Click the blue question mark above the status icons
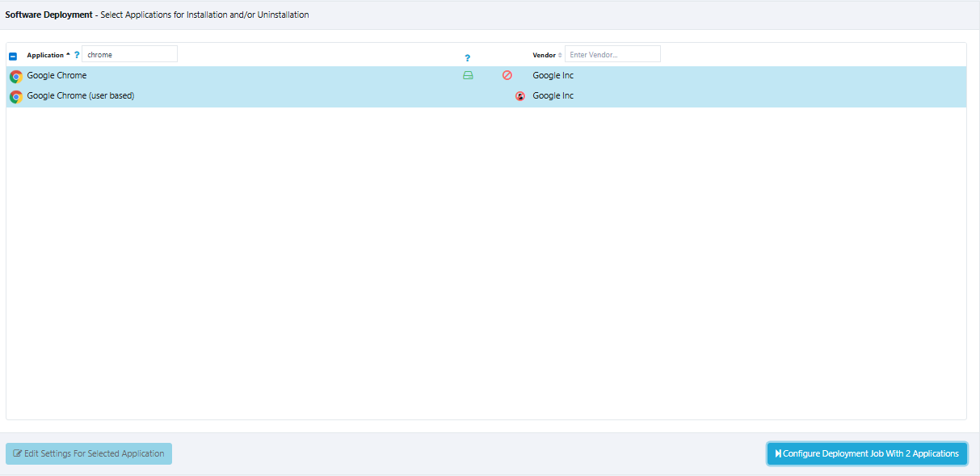This screenshot has width=980, height=476. click(467, 58)
